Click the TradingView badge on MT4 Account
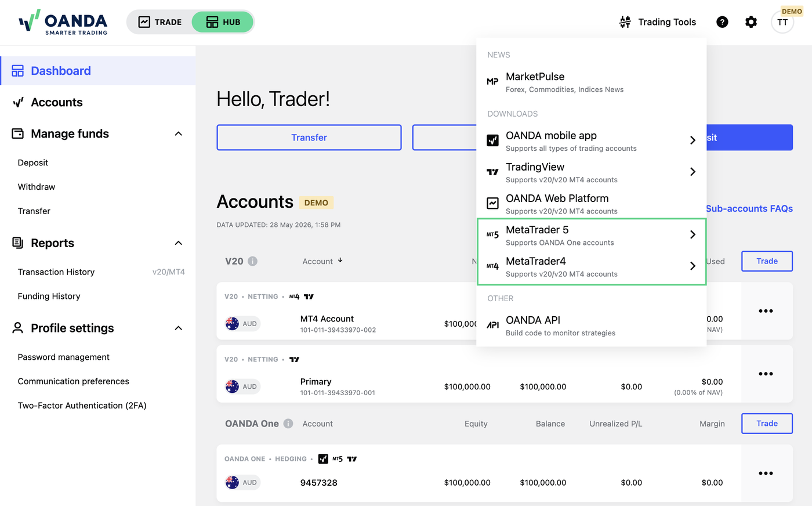The width and height of the screenshot is (812, 506). [x=309, y=297]
